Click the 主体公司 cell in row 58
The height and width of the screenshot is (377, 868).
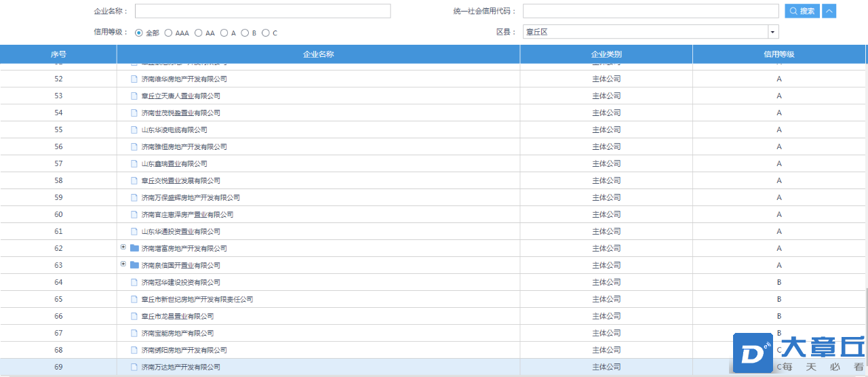coord(606,181)
